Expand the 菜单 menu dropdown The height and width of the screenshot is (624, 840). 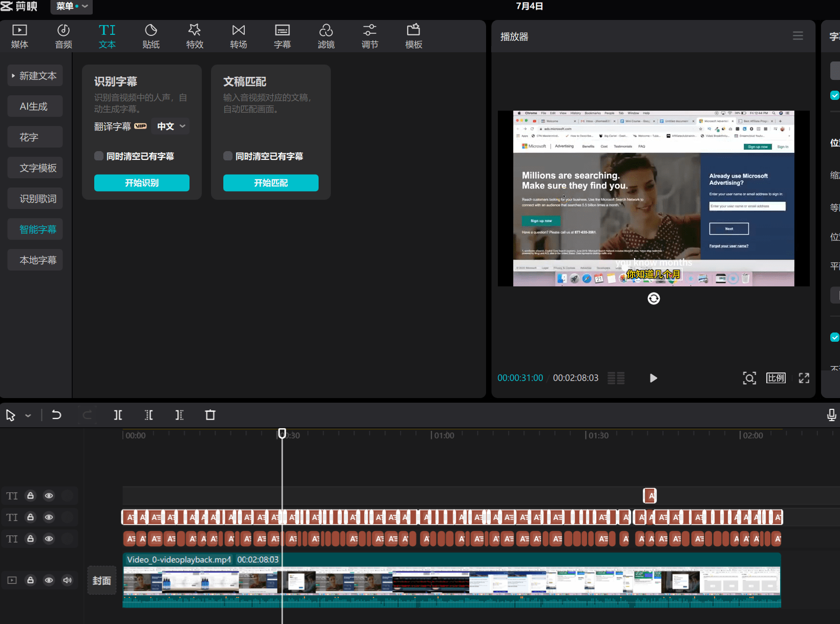[71, 6]
